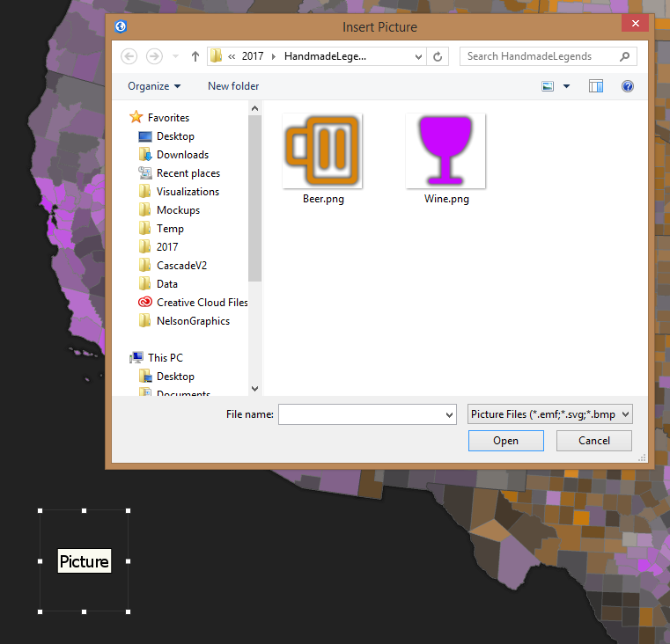The height and width of the screenshot is (644, 670).
Task: Click the Forward navigation arrow
Action: coord(154,56)
